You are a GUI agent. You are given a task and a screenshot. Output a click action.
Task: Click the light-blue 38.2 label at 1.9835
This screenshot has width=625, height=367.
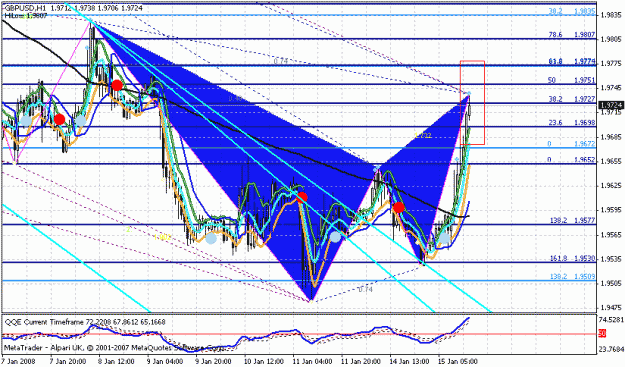tap(572, 12)
